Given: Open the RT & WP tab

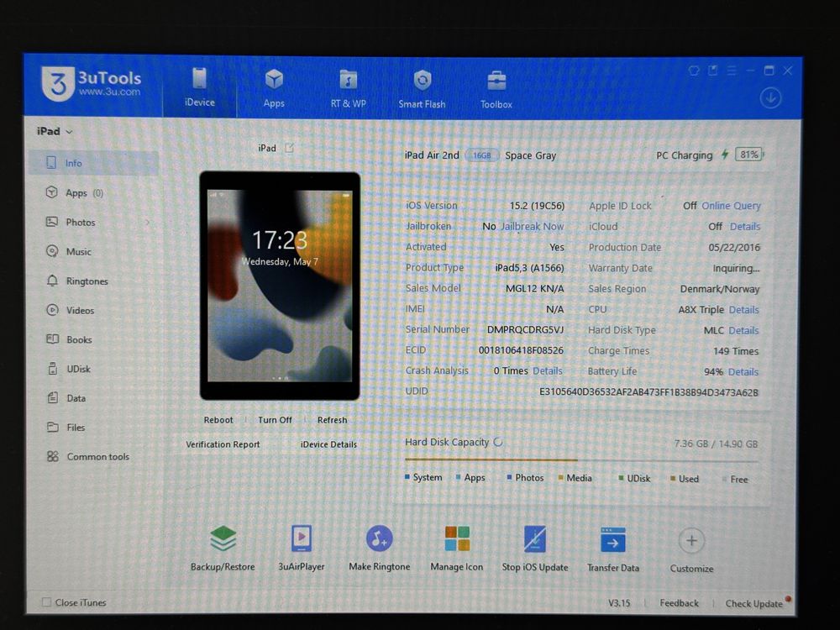Looking at the screenshot, I should pyautogui.click(x=349, y=89).
